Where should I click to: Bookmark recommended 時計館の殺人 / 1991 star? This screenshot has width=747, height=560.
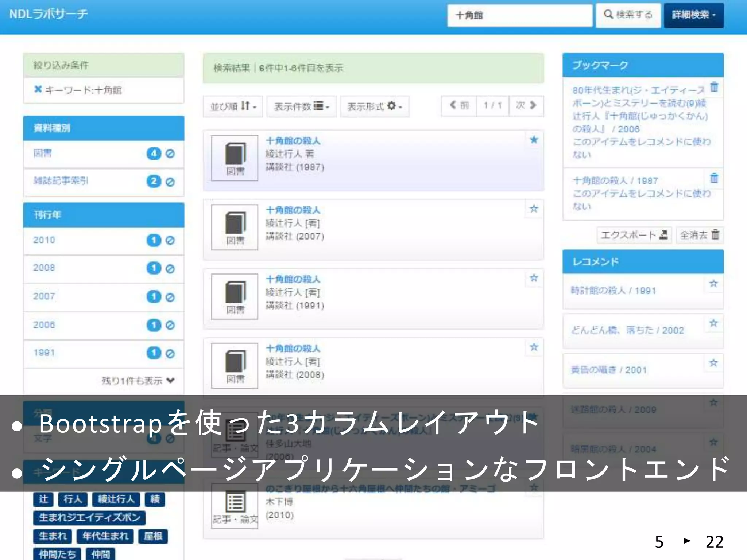[x=713, y=284]
